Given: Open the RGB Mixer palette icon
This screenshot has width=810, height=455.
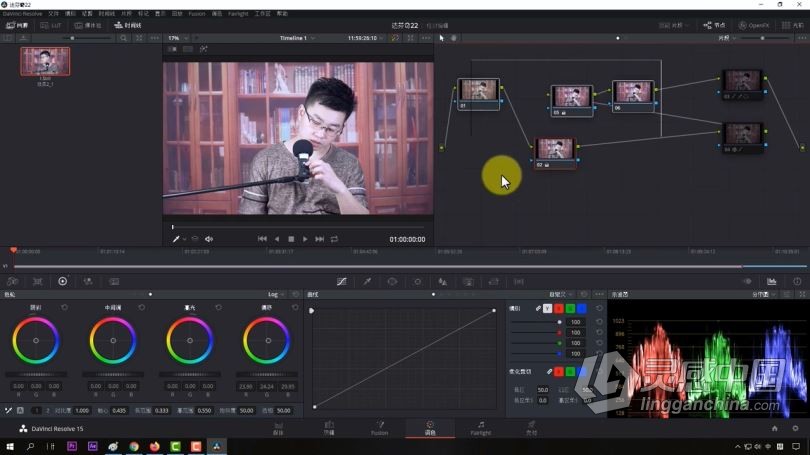Looking at the screenshot, I should 88,281.
